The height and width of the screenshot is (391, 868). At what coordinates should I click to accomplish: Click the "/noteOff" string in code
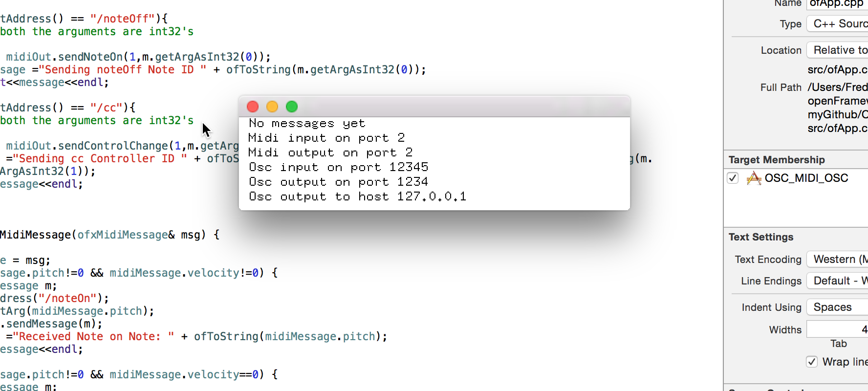point(122,19)
